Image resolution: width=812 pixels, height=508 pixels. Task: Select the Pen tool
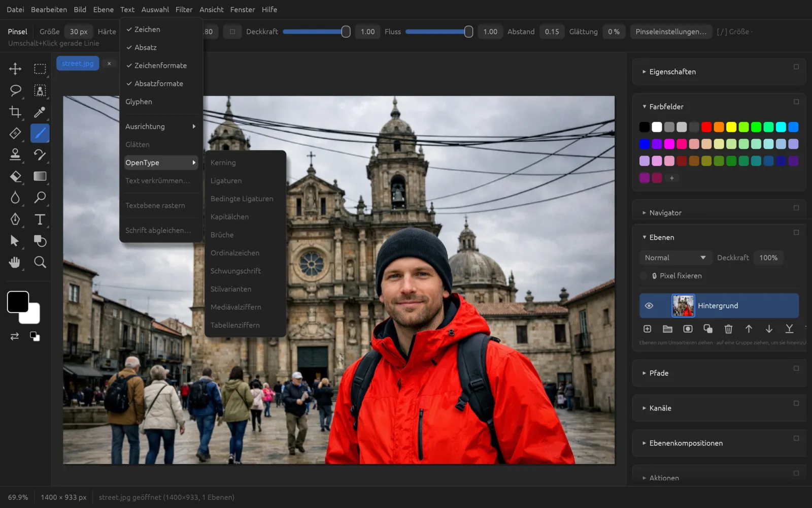pos(15,219)
